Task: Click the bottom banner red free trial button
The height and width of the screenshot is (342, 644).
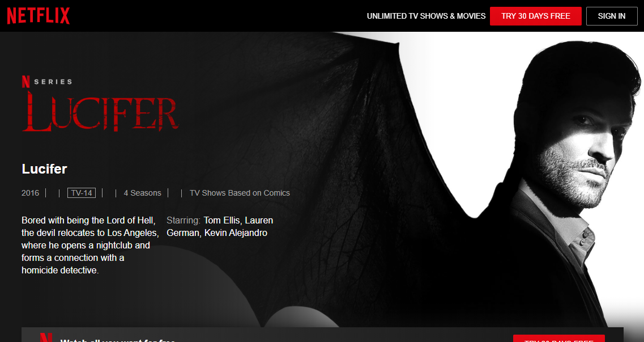Action: tap(558, 339)
